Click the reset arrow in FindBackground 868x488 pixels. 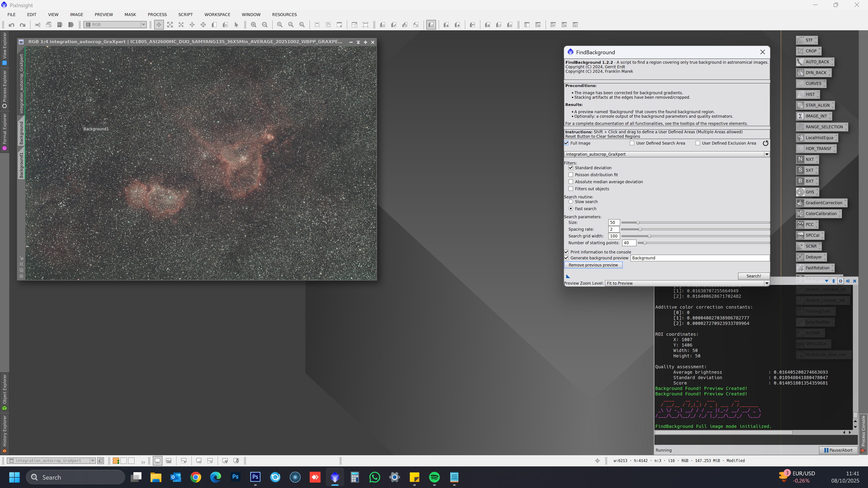(x=766, y=143)
